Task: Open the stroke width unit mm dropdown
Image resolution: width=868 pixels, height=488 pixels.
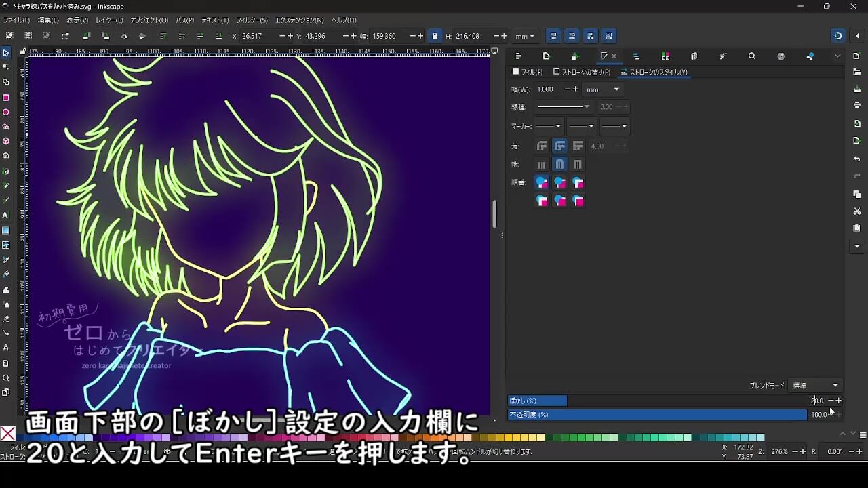Action: coord(603,89)
